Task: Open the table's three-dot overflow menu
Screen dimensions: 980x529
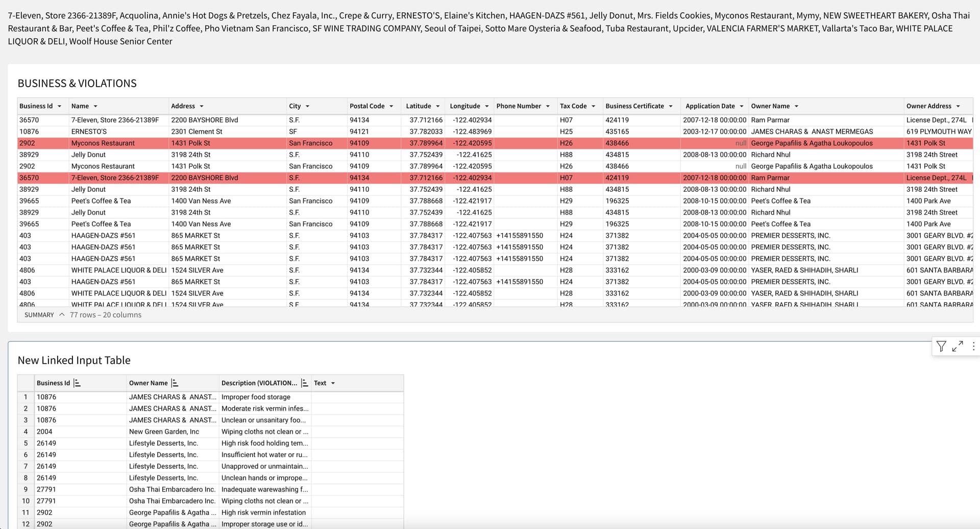Action: (974, 346)
